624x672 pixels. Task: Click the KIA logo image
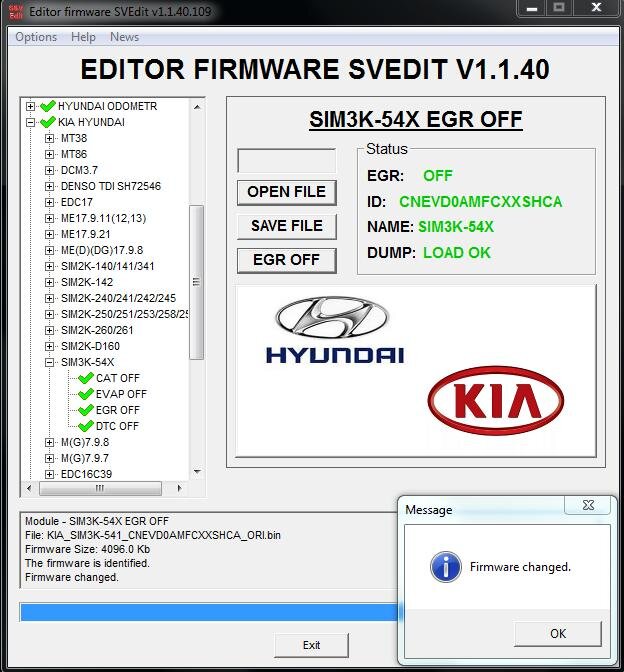click(496, 400)
